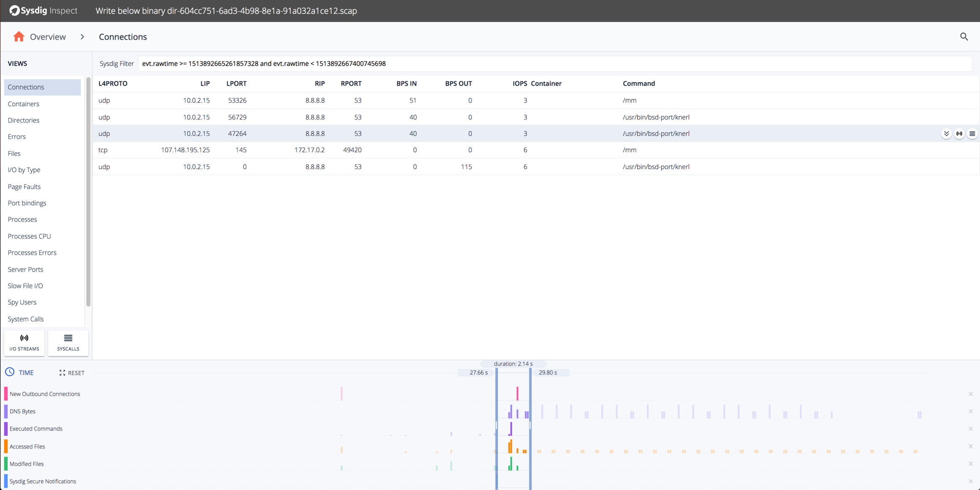Sort by RPORT column header

(x=351, y=84)
